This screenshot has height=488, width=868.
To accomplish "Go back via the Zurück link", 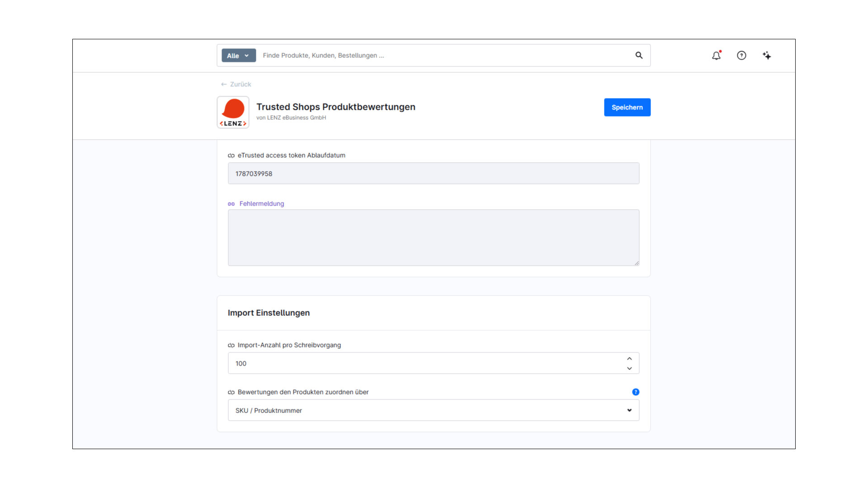I will pos(236,84).
